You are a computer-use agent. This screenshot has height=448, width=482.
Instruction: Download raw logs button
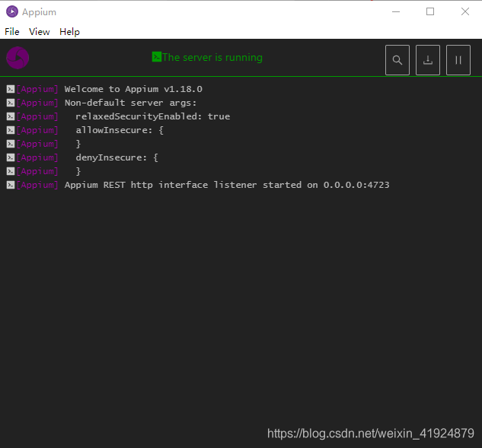click(428, 60)
